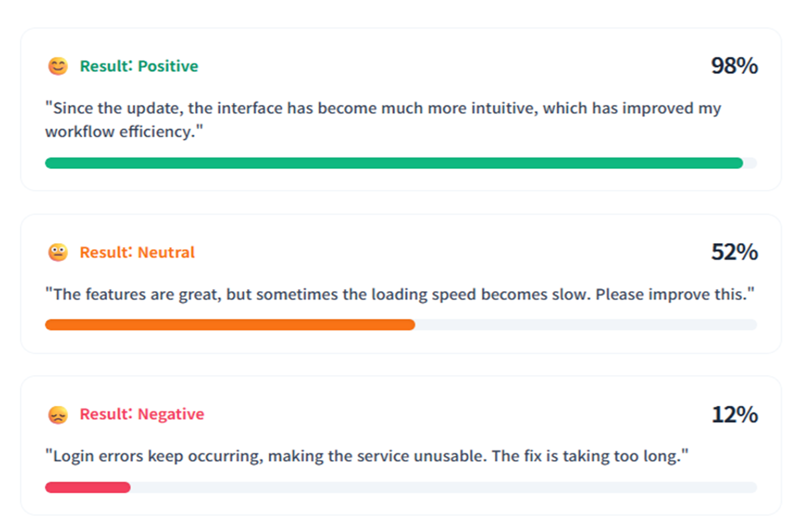Image resolution: width=808 pixels, height=532 pixels.
Task: Click the loading speed feedback quote
Action: (x=400, y=294)
